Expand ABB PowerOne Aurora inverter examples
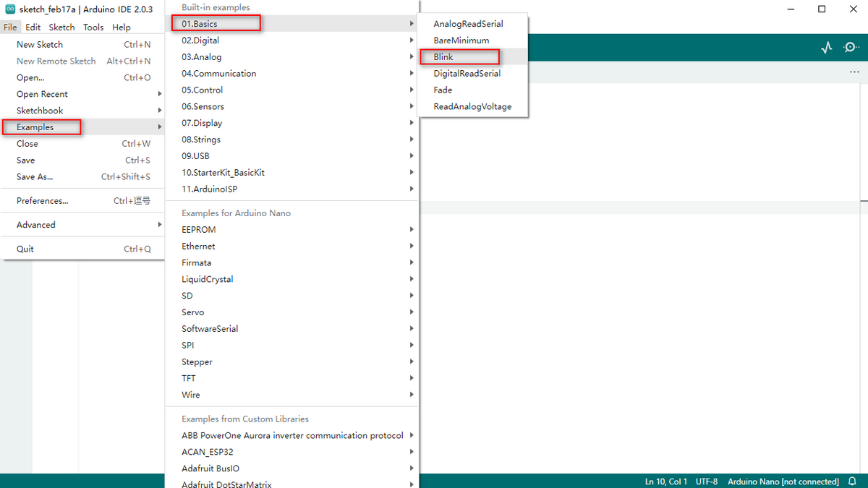The image size is (868, 488). click(292, 435)
